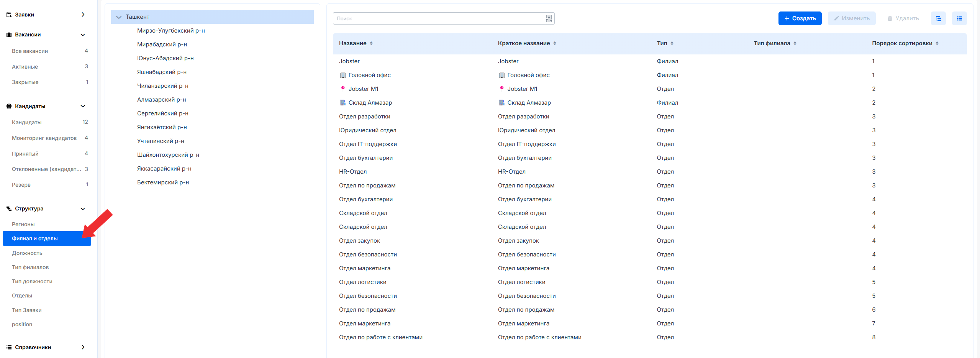Sort by Порядок сортировки arrows

[937, 43]
